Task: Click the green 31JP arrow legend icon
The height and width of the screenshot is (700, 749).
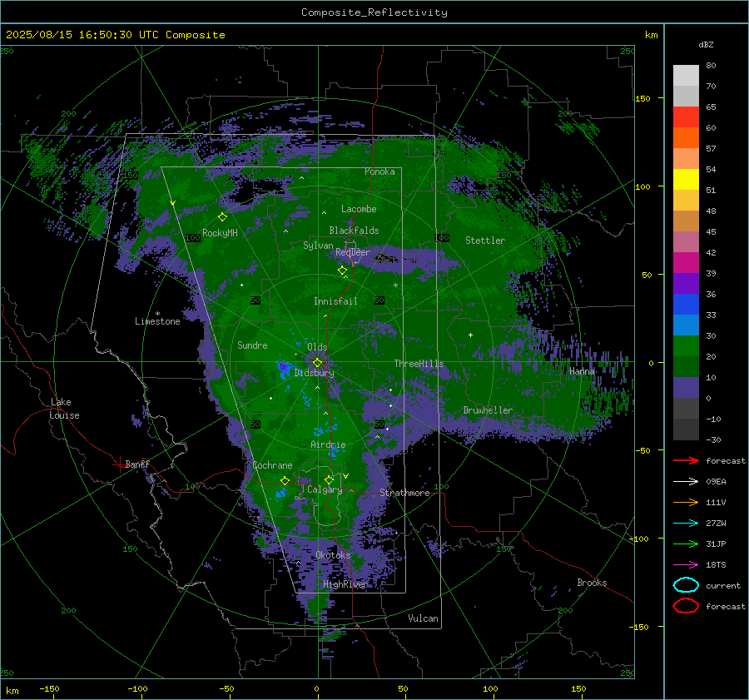Action: pos(686,544)
